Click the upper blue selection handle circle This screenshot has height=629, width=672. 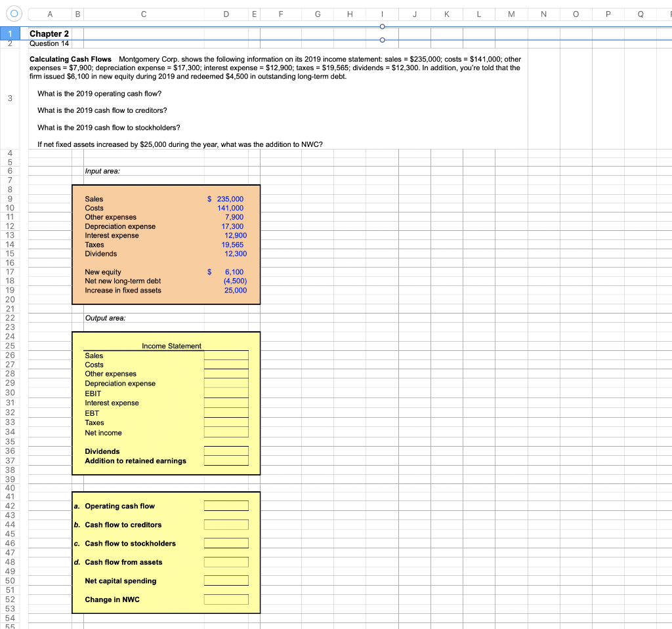click(383, 26)
